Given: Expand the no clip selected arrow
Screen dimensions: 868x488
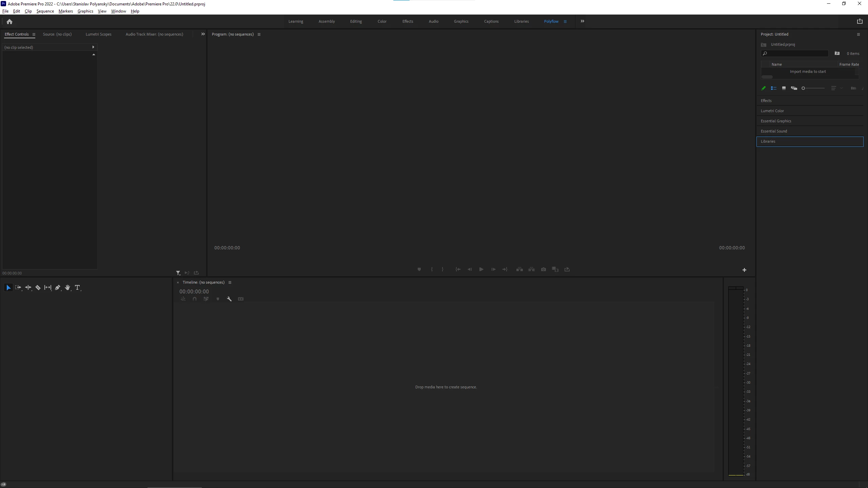Looking at the screenshot, I should pos(93,47).
